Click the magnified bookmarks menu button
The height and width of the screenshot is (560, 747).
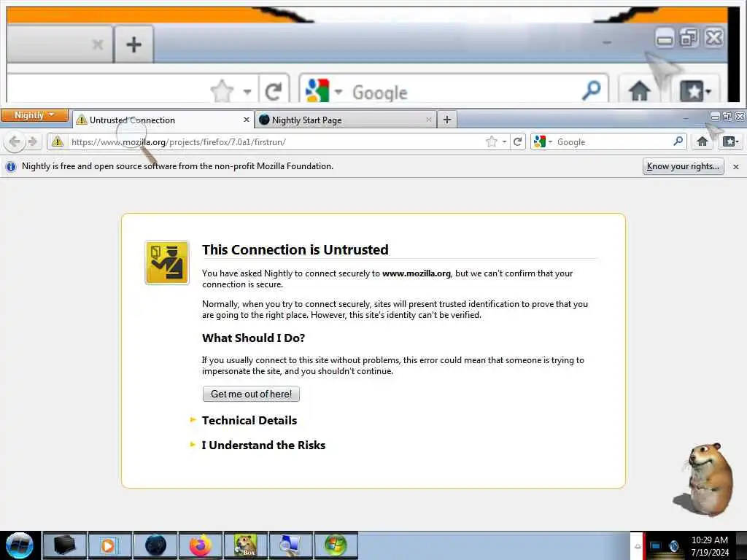pyautogui.click(x=694, y=90)
